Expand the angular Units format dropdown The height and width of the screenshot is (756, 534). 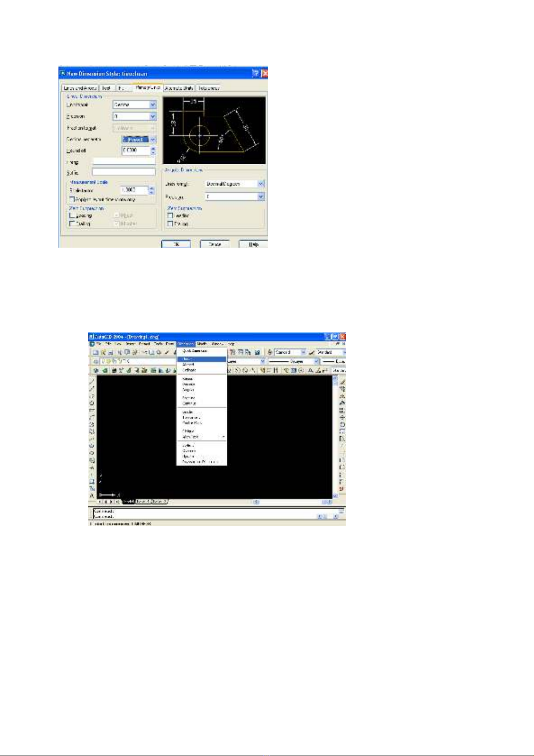(x=261, y=184)
